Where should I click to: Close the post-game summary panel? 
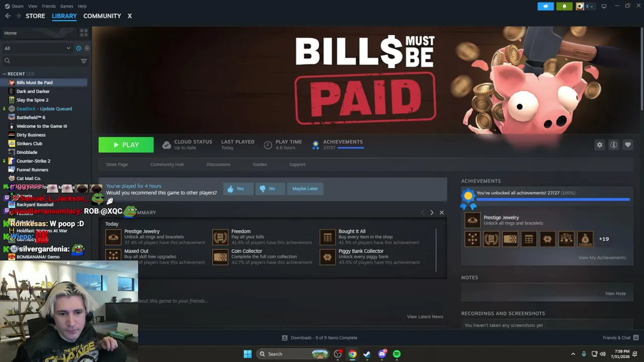[442, 213]
